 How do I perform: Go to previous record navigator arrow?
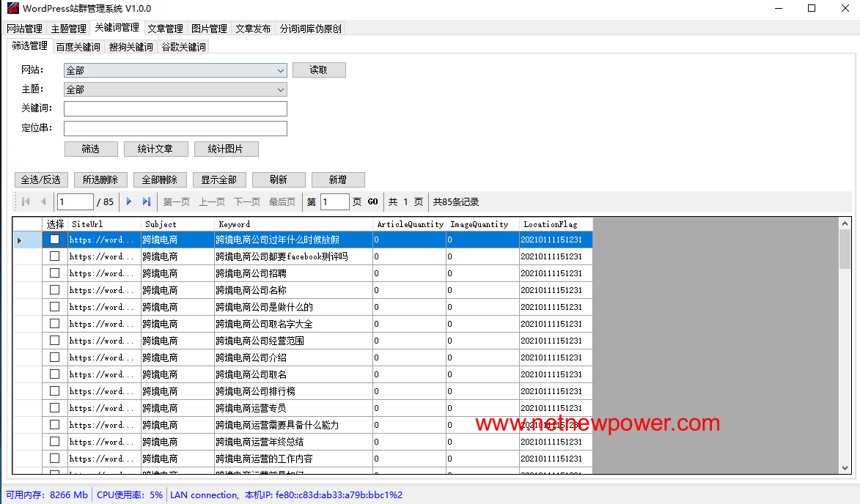[43, 201]
